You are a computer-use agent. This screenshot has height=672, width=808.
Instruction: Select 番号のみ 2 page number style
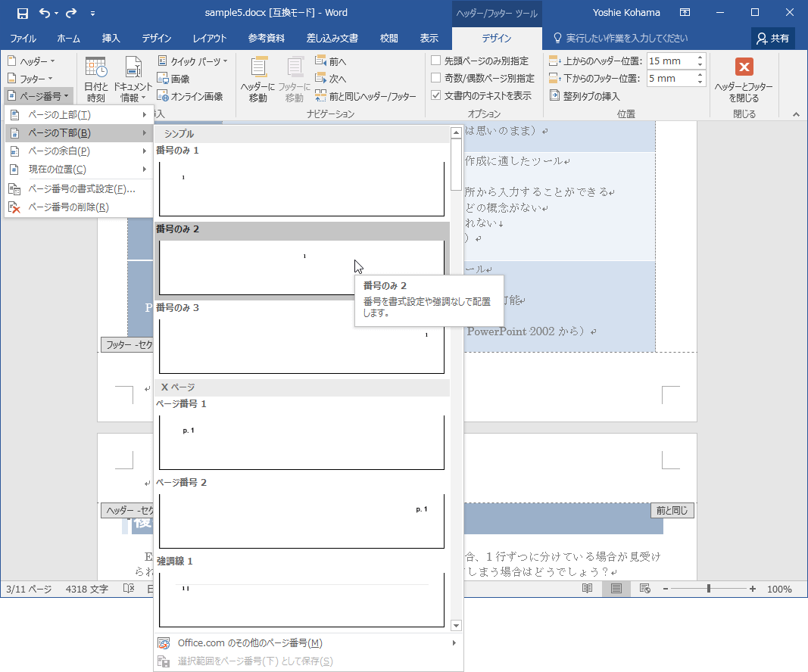302,261
